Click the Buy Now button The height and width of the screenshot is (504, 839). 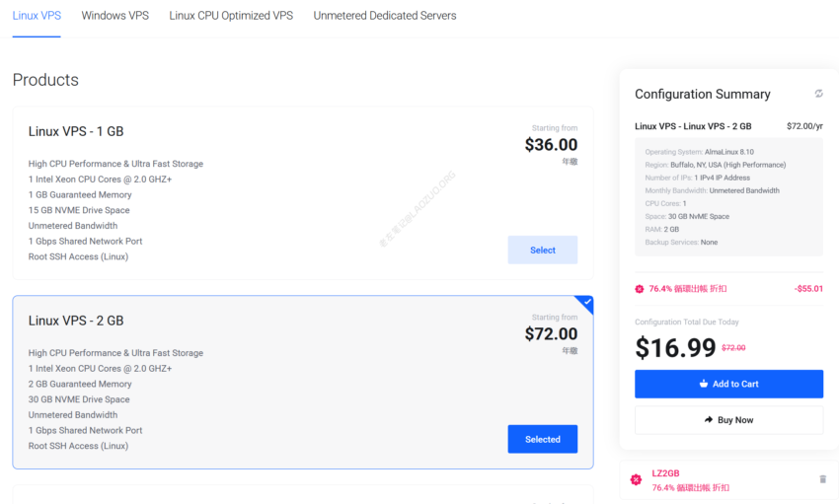[x=728, y=420]
